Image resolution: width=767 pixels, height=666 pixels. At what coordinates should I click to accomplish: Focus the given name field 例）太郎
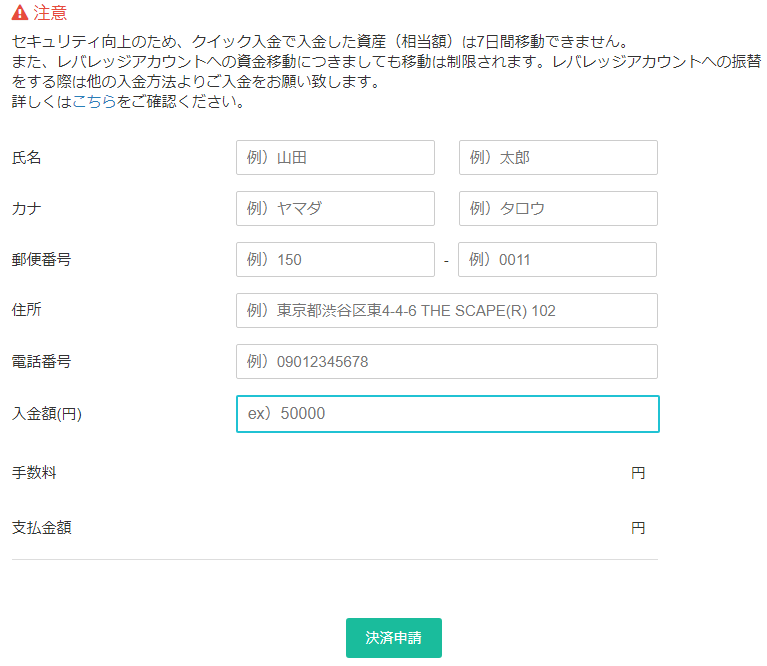[x=558, y=157]
